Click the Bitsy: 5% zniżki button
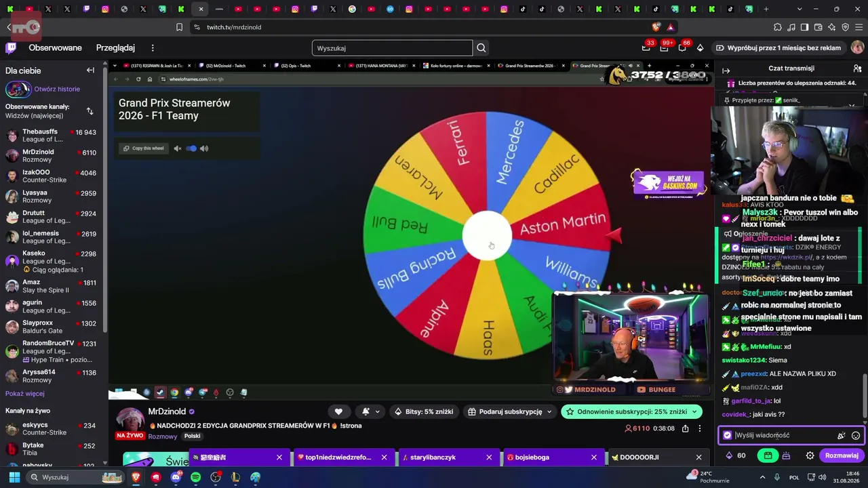This screenshot has width=868, height=488. pyautogui.click(x=423, y=411)
